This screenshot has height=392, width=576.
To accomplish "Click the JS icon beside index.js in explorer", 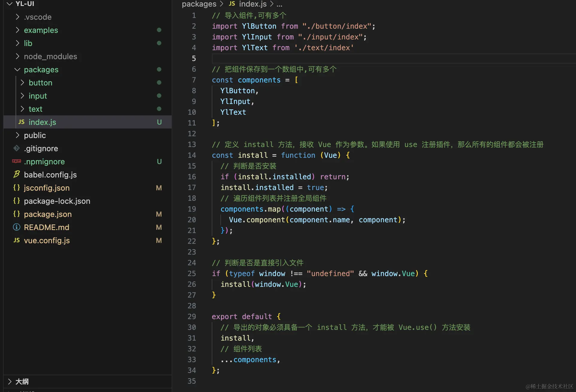I will point(21,122).
